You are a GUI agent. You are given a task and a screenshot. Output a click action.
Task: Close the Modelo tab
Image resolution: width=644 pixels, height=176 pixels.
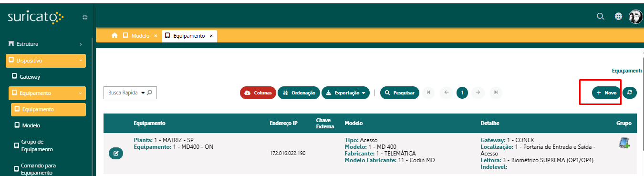[x=156, y=36]
